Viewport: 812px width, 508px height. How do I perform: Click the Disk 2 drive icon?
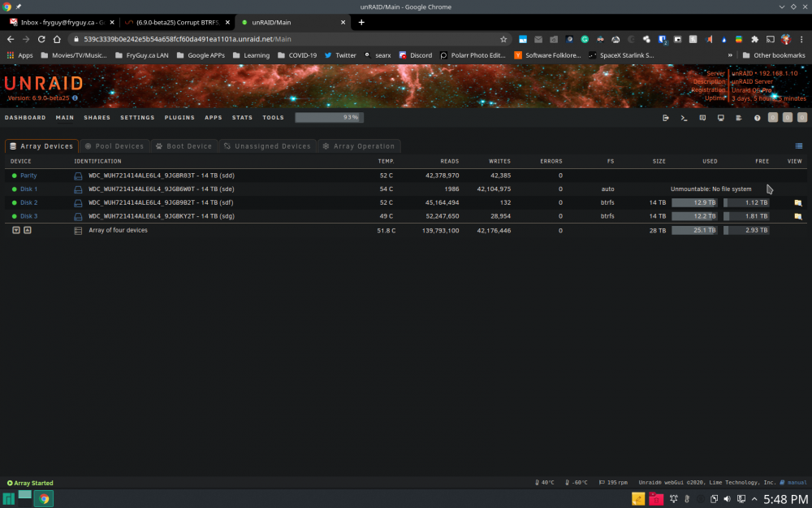[x=78, y=202]
